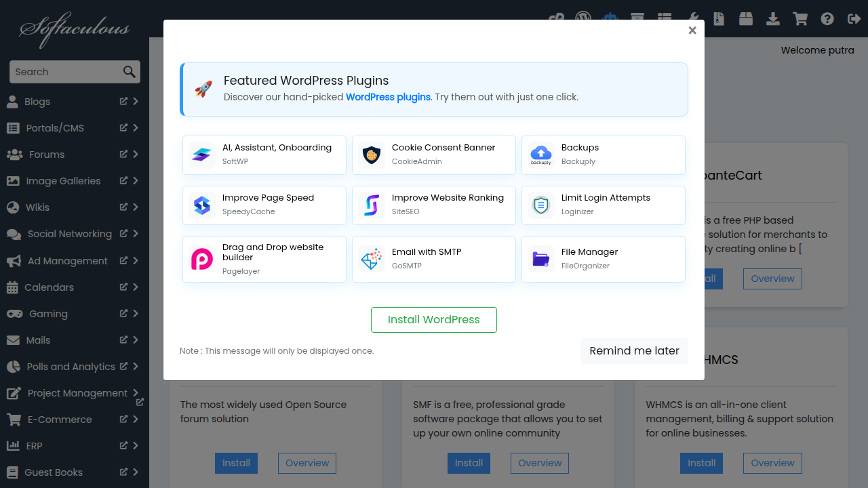Open the box package icon in top toolbar
868x488 pixels.
(746, 19)
